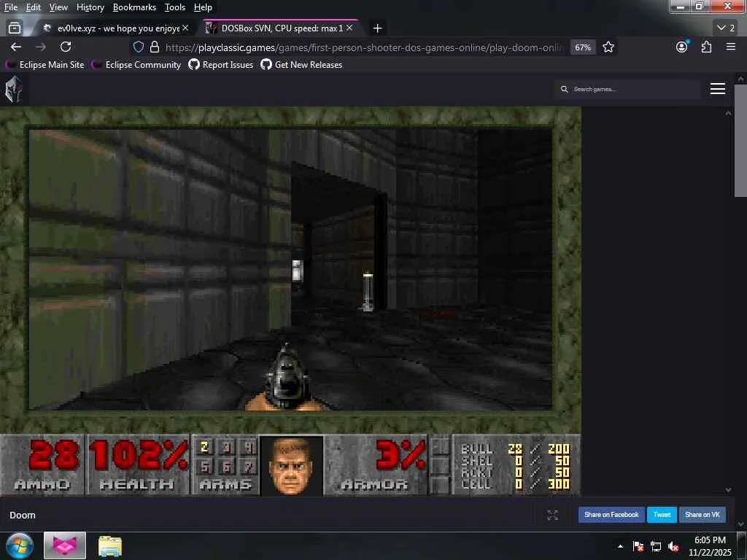
Task: Go back to previous page
Action: coord(16,47)
